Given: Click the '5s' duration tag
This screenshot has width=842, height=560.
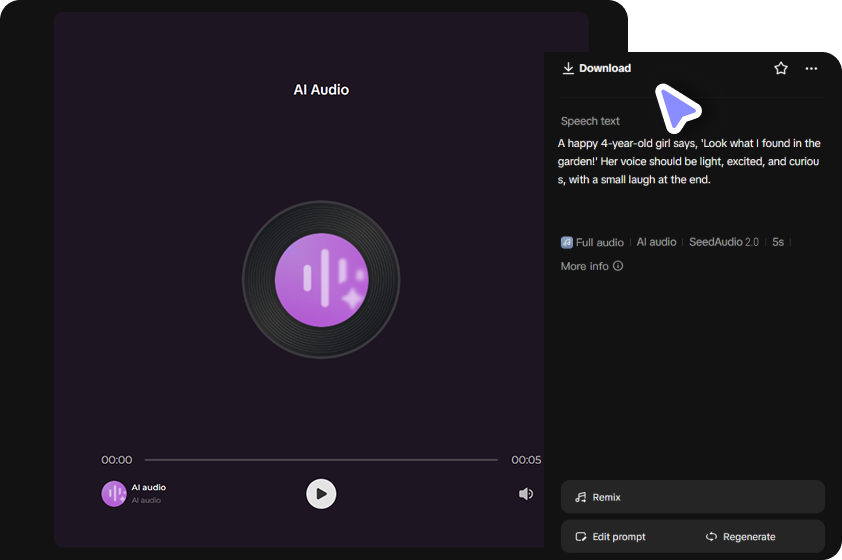Looking at the screenshot, I should click(778, 242).
